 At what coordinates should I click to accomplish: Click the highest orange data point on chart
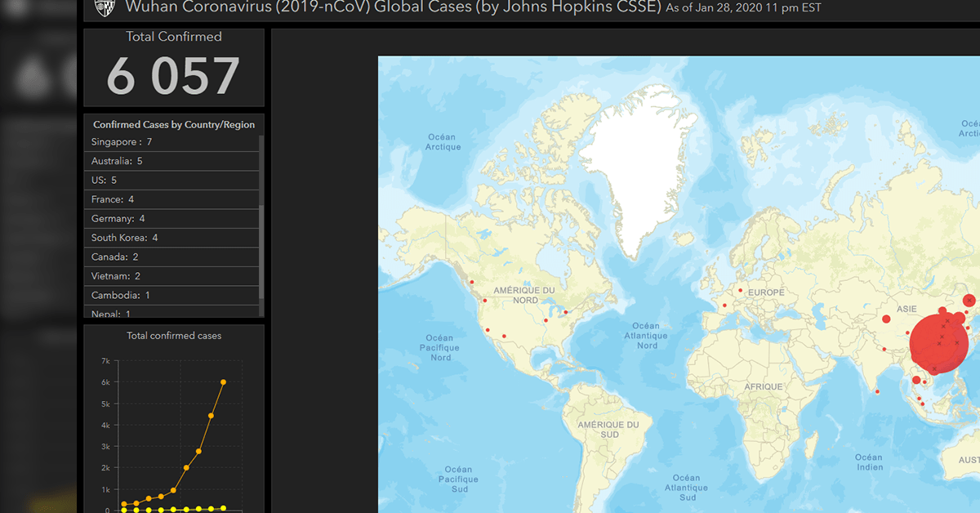(x=223, y=381)
